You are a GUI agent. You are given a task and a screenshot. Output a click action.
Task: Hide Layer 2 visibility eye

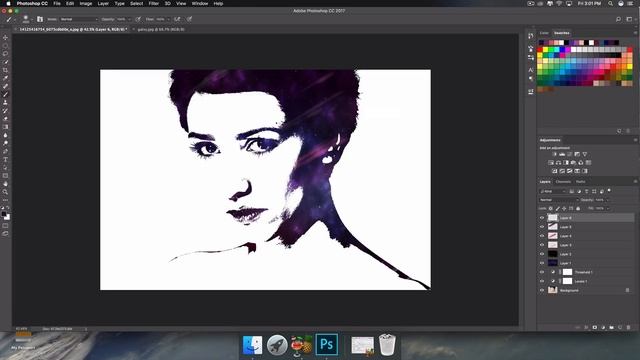[542, 254]
